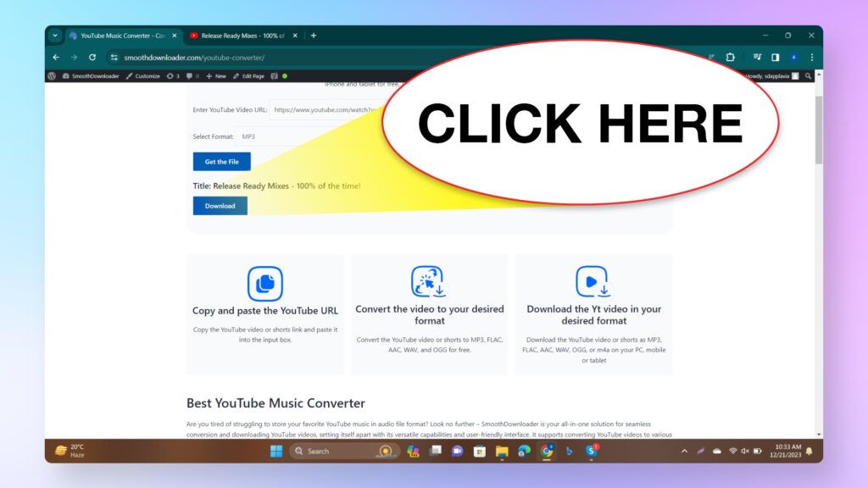Close the YouTube Music Converter tab
The image size is (868, 488).
175,36
